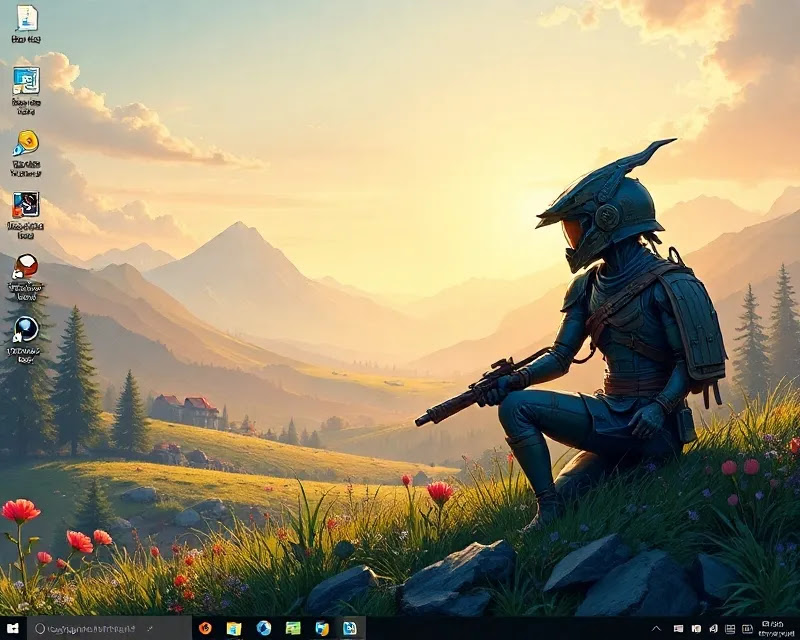Open the dark blue sphere desktop icon

pyautogui.click(x=26, y=329)
